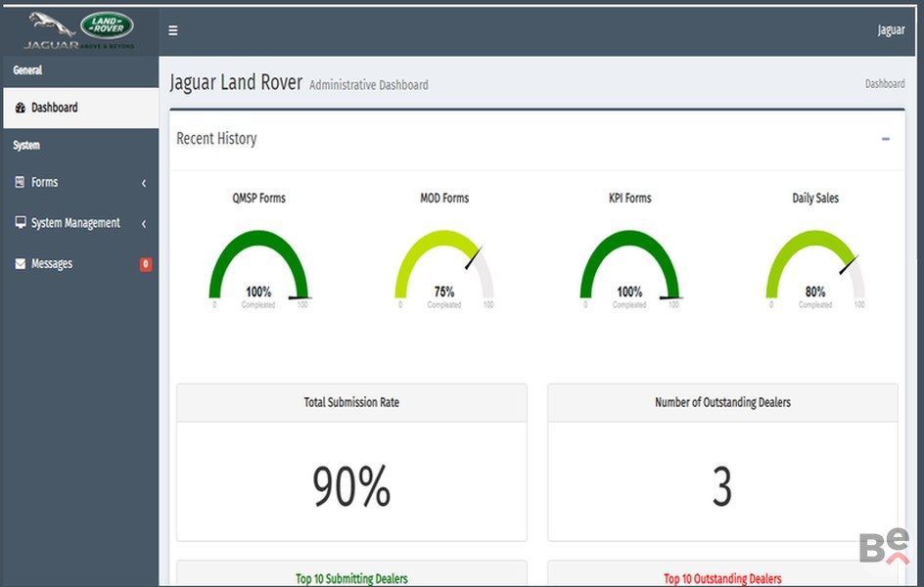Open the Messages menu item
The image size is (924, 587).
coord(52,264)
